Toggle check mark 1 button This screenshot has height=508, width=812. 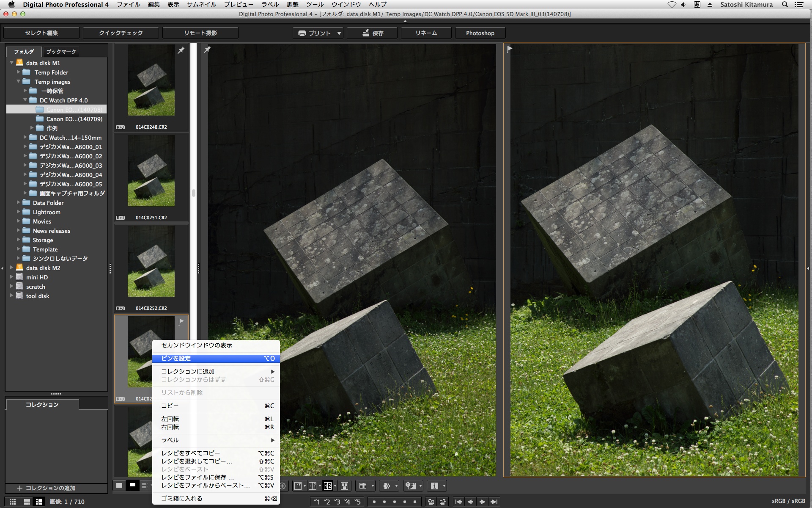pyautogui.click(x=316, y=502)
